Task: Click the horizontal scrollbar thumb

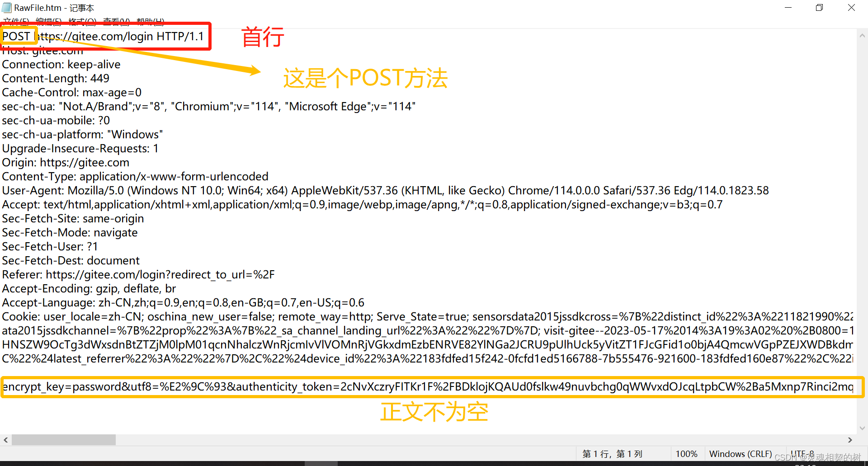Action: [x=64, y=440]
